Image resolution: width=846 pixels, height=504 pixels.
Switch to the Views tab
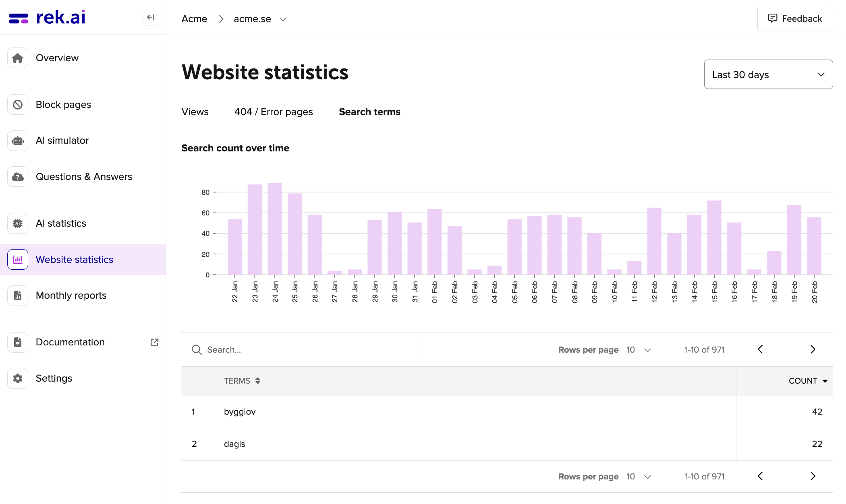point(195,112)
